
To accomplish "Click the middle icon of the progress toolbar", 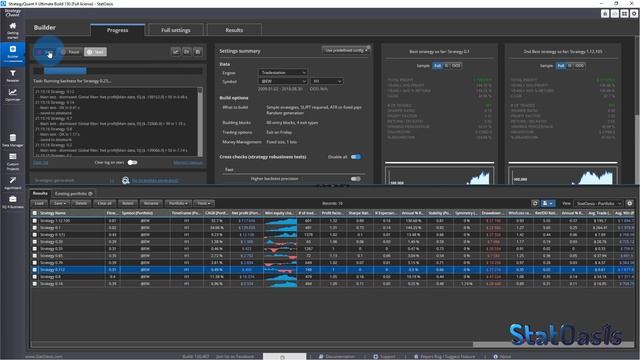I will pyautogui.click(x=187, y=52).
